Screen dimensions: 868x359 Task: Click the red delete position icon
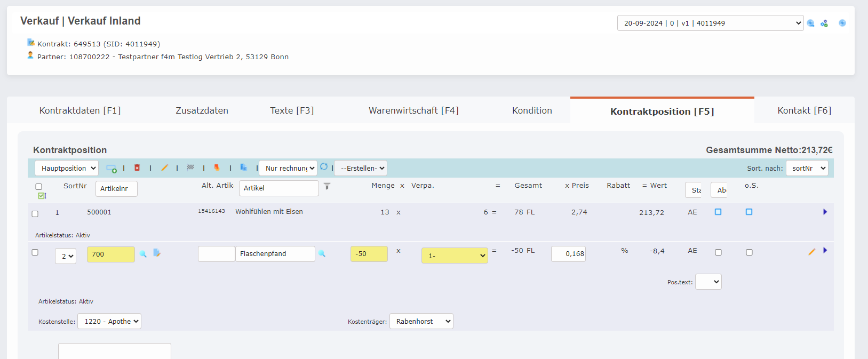tap(137, 168)
